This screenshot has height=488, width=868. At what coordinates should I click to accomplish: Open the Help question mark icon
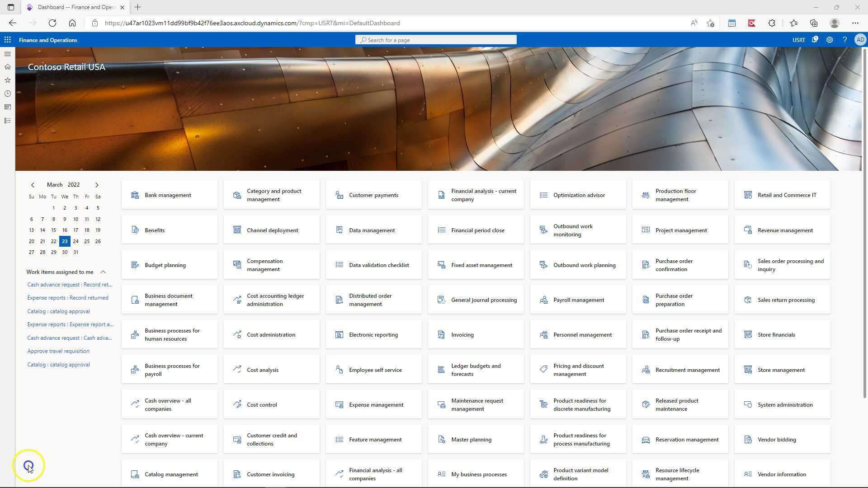point(844,40)
